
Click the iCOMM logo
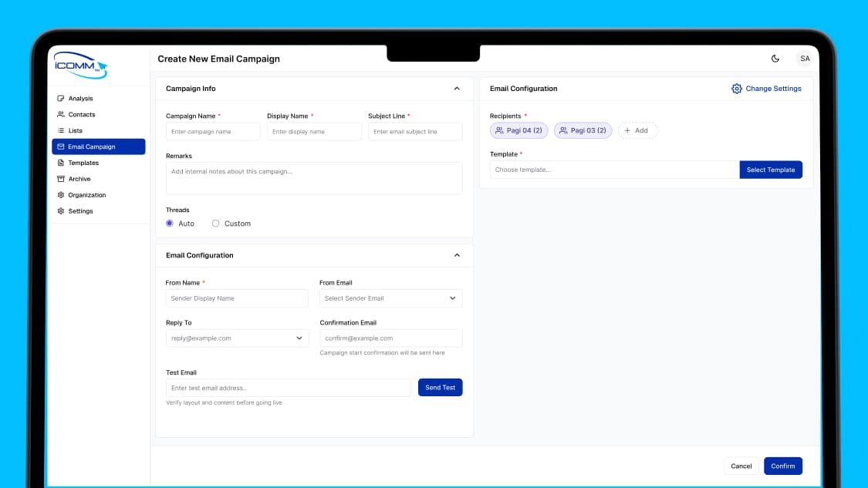coord(81,66)
